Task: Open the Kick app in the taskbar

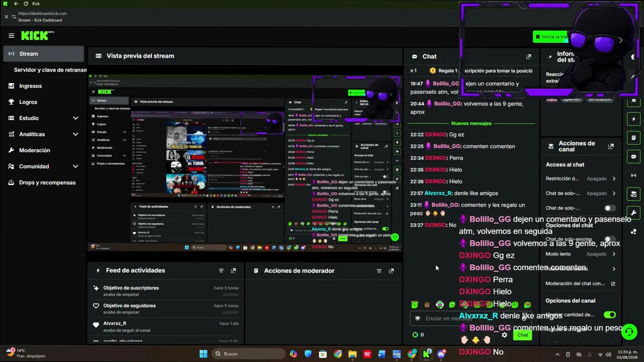Action: point(427,354)
